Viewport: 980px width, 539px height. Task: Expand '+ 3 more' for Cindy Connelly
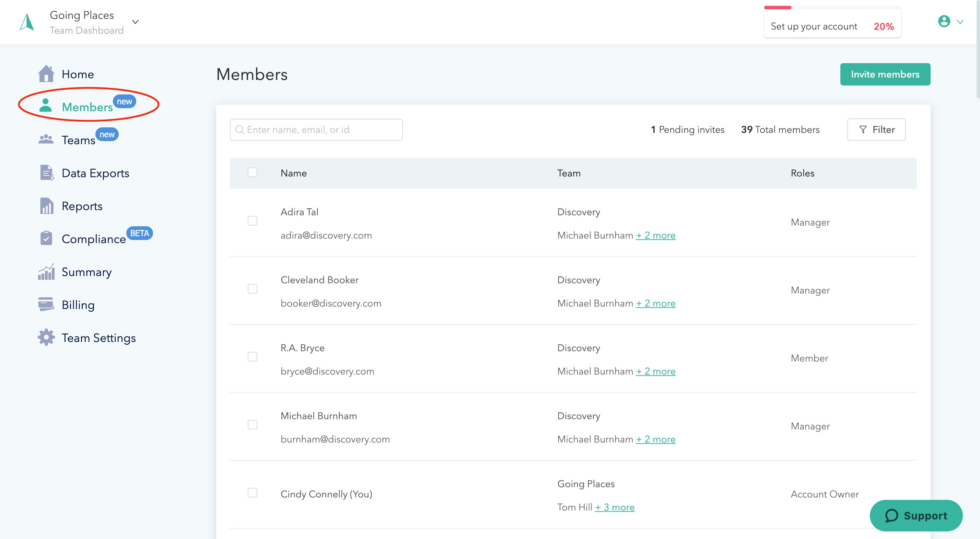pyautogui.click(x=615, y=507)
